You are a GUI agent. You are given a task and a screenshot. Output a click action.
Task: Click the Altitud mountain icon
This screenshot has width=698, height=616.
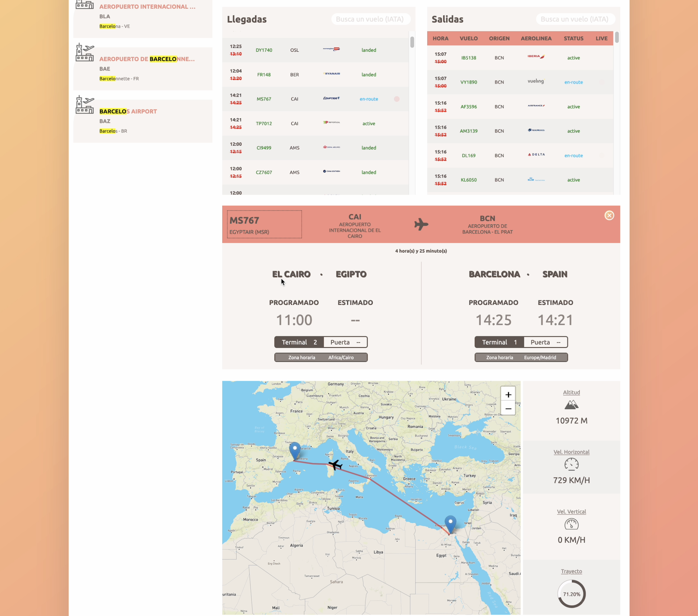coord(571,405)
